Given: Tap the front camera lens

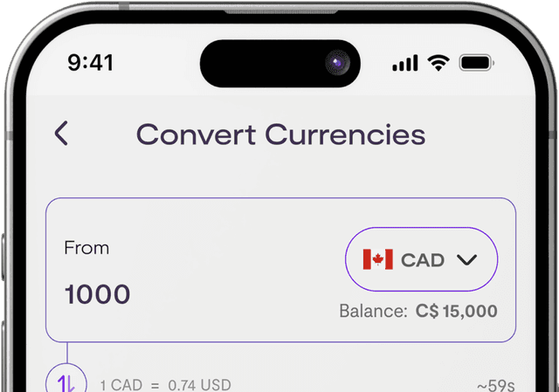Looking at the screenshot, I should pos(336,63).
